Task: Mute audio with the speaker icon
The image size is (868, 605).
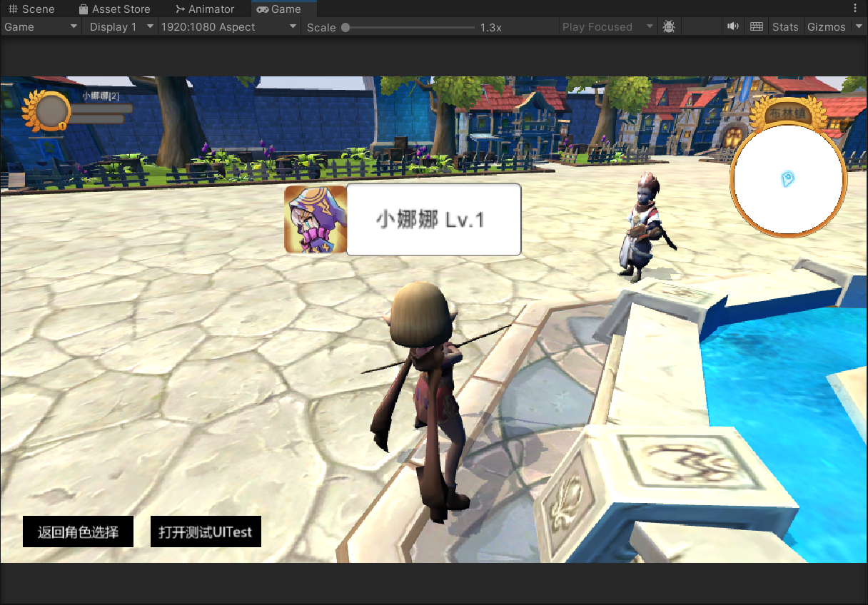Action: point(732,27)
